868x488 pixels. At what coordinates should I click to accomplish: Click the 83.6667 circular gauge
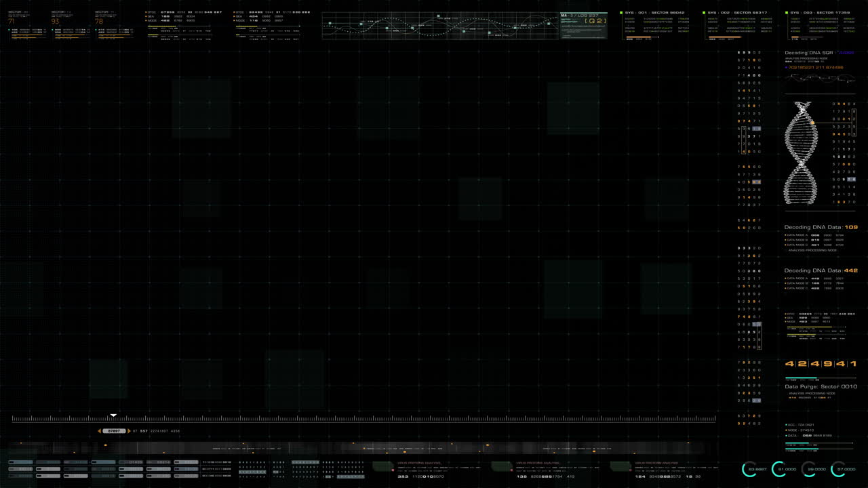tap(751, 469)
